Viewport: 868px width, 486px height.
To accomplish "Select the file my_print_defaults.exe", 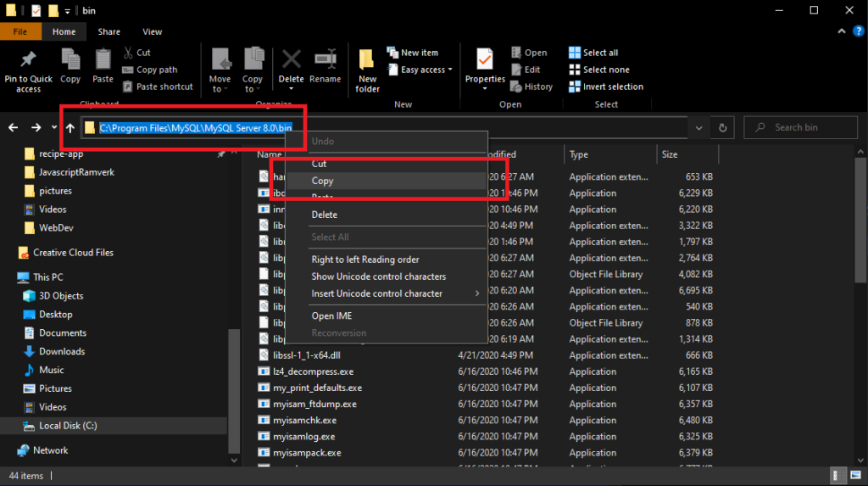I will (x=317, y=388).
